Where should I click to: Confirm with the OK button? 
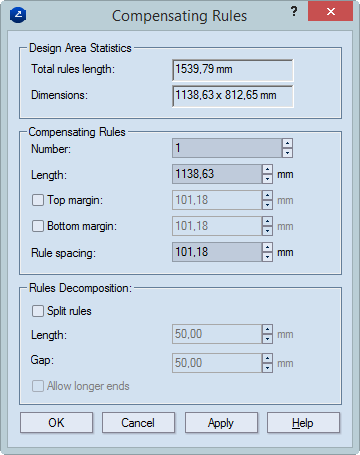pyautogui.click(x=56, y=423)
